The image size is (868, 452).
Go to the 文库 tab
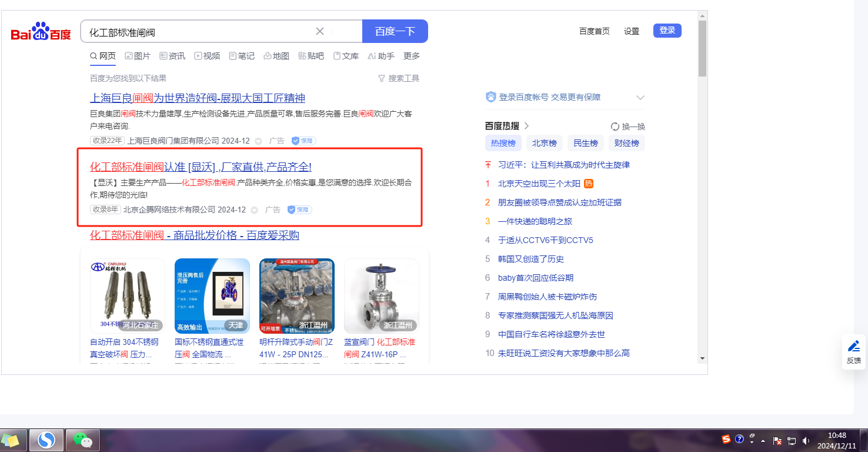click(346, 56)
